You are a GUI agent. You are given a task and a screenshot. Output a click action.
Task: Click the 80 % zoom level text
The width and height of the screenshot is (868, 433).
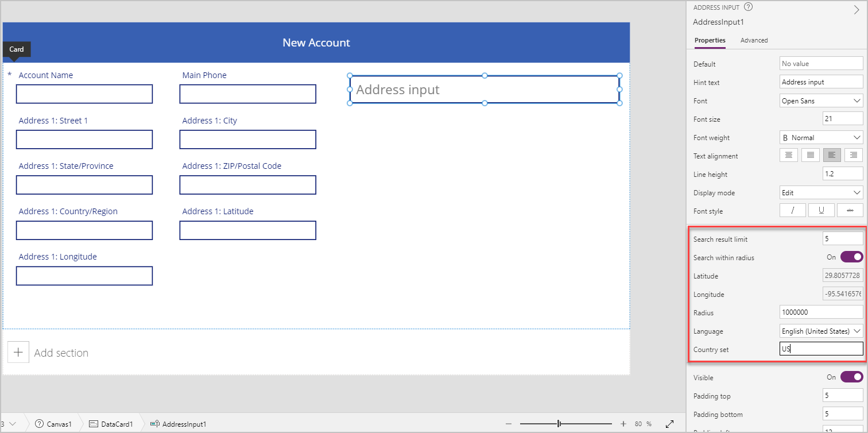point(643,424)
